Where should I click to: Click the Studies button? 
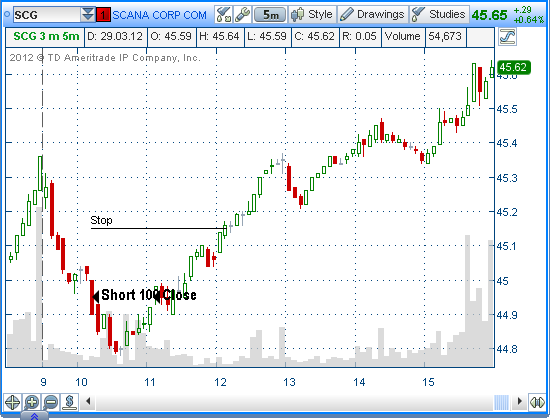click(439, 15)
